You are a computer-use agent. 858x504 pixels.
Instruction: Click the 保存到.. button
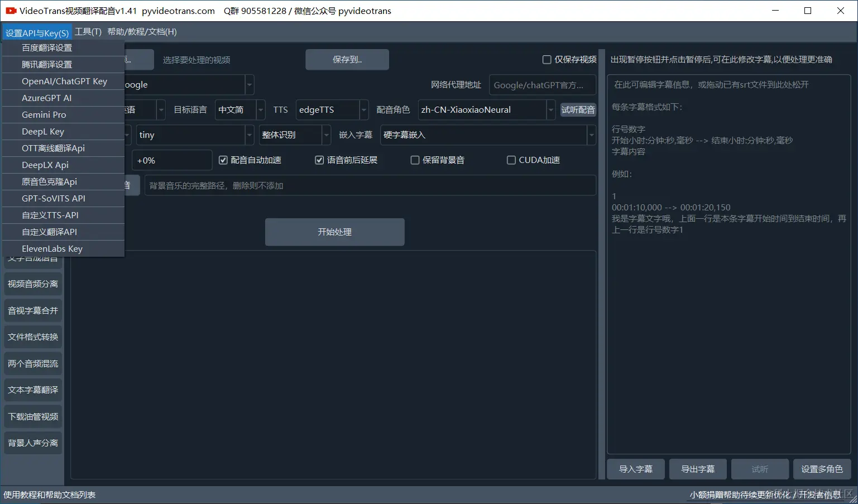point(347,60)
